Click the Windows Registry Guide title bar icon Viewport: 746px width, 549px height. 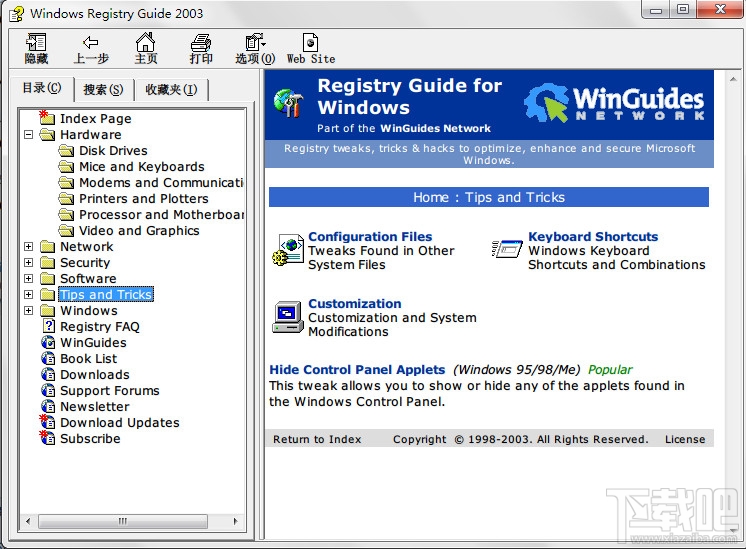point(17,14)
